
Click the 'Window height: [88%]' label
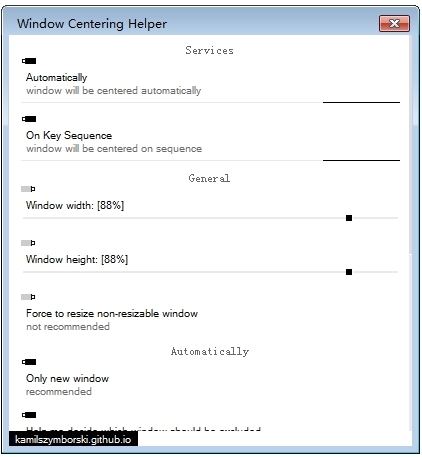click(77, 259)
